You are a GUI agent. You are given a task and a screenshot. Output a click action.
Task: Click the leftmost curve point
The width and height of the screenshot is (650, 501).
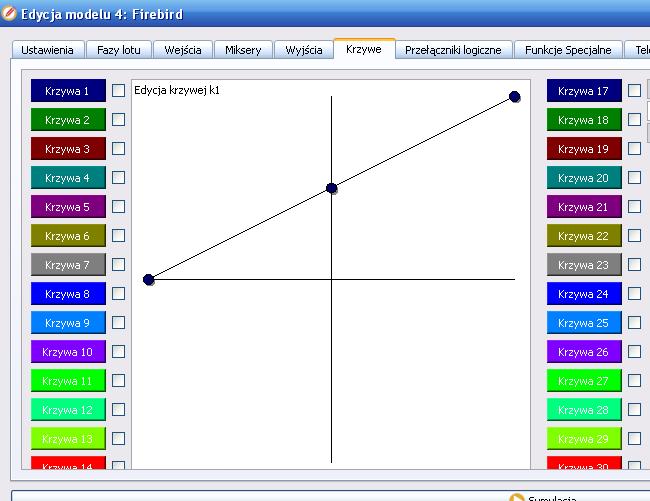click(149, 280)
